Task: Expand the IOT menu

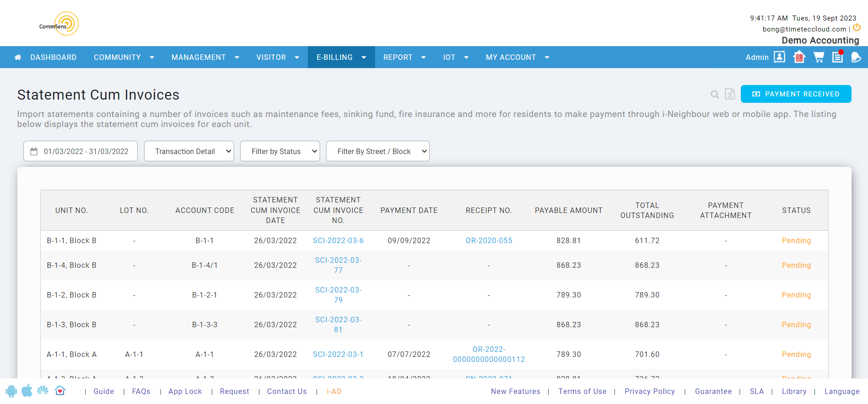Action: (455, 58)
